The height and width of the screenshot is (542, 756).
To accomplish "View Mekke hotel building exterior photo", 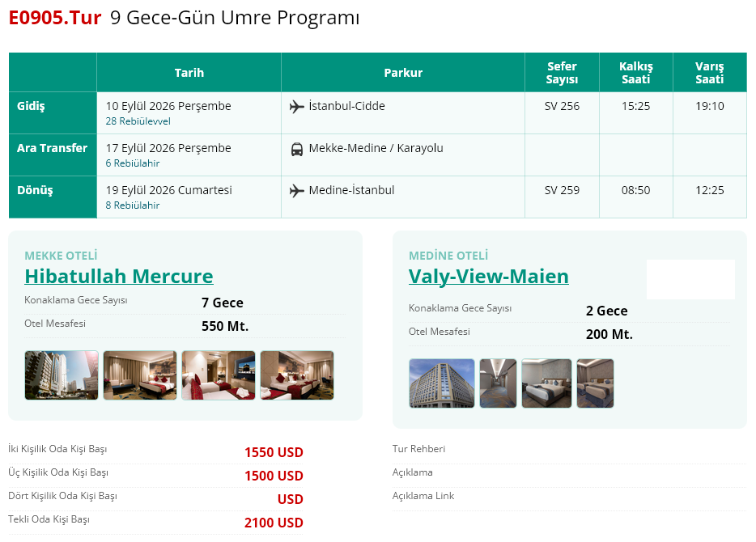I will click(62, 375).
